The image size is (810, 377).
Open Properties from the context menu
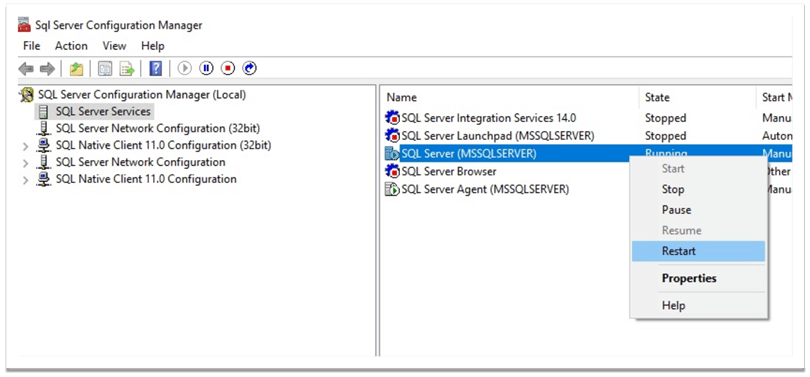coord(698,278)
